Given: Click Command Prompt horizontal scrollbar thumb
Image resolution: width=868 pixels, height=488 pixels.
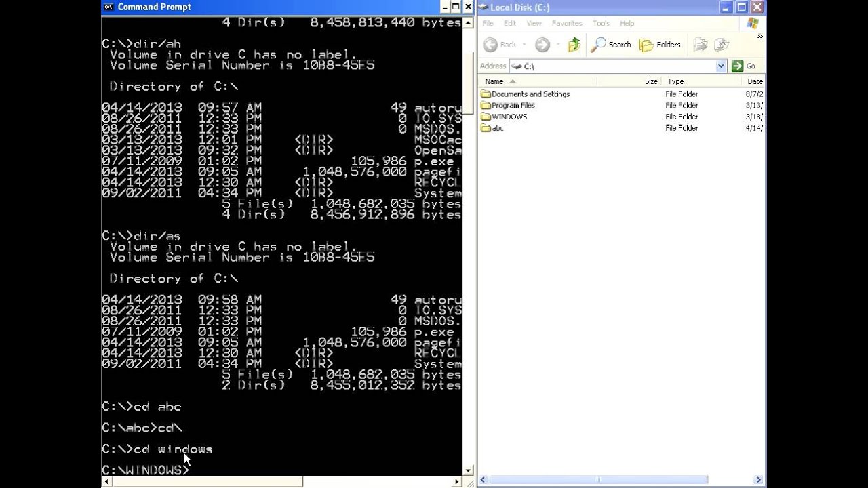Looking at the screenshot, I should [208, 482].
